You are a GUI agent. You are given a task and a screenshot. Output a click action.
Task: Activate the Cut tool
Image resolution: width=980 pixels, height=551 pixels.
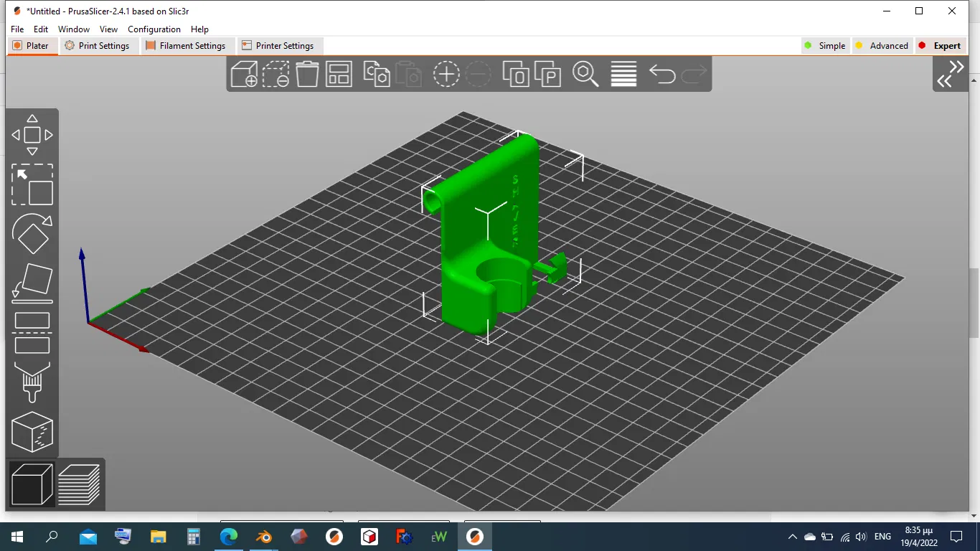(x=32, y=333)
